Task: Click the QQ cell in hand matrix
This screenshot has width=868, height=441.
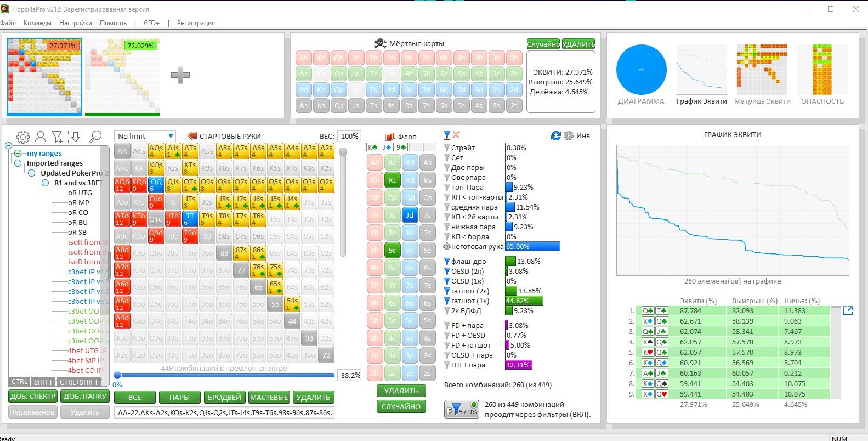Action: coord(156,185)
